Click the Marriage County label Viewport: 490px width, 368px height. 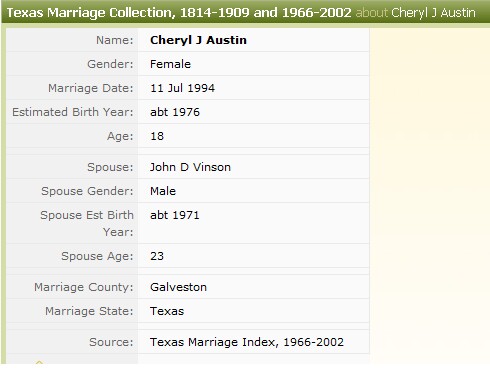pos(84,287)
